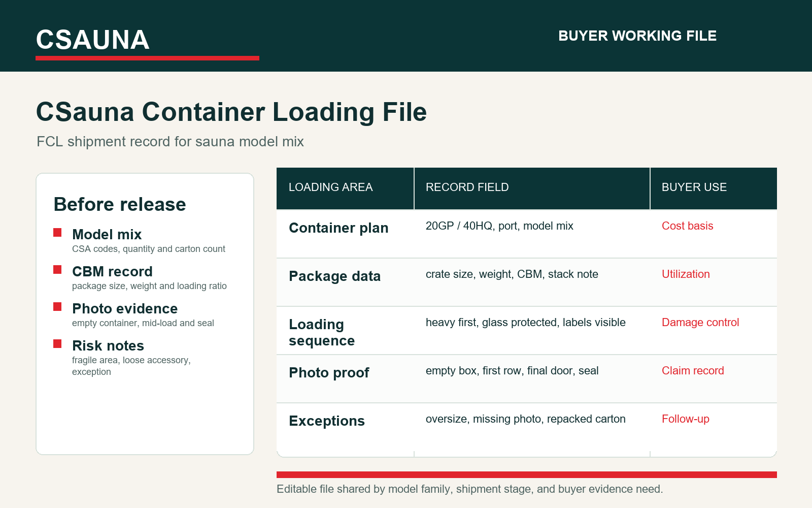Select the Model mix item heading
The height and width of the screenshot is (508, 812).
[x=107, y=234]
